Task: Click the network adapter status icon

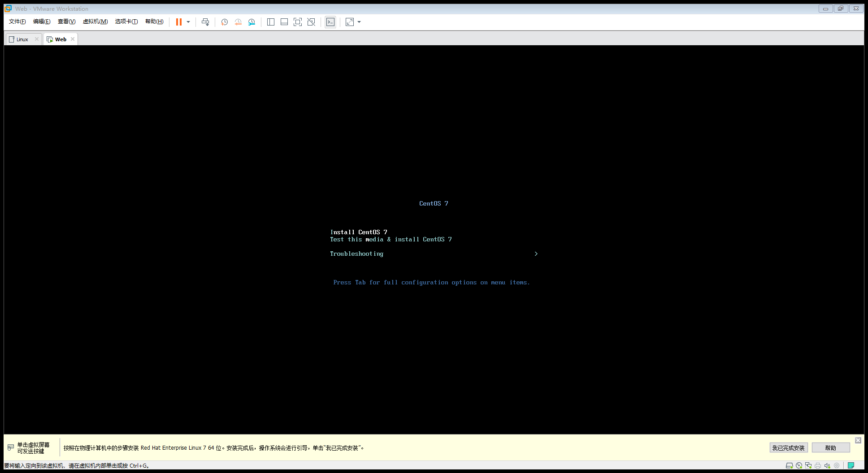Action: (x=808, y=465)
